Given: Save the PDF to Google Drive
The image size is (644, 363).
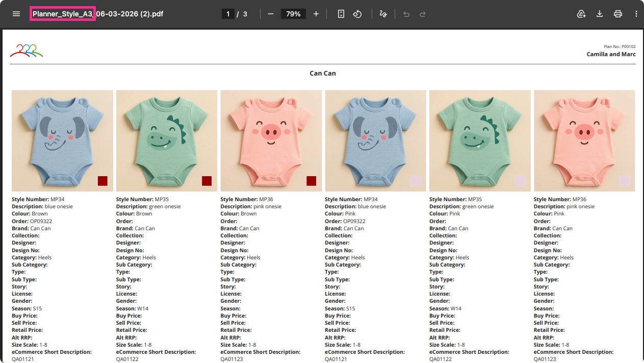Looking at the screenshot, I should 581,14.
